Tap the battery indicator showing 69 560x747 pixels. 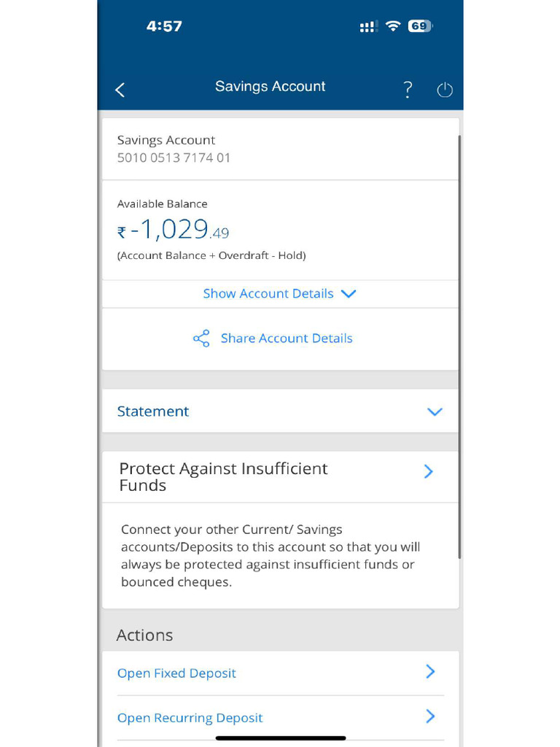point(419,26)
